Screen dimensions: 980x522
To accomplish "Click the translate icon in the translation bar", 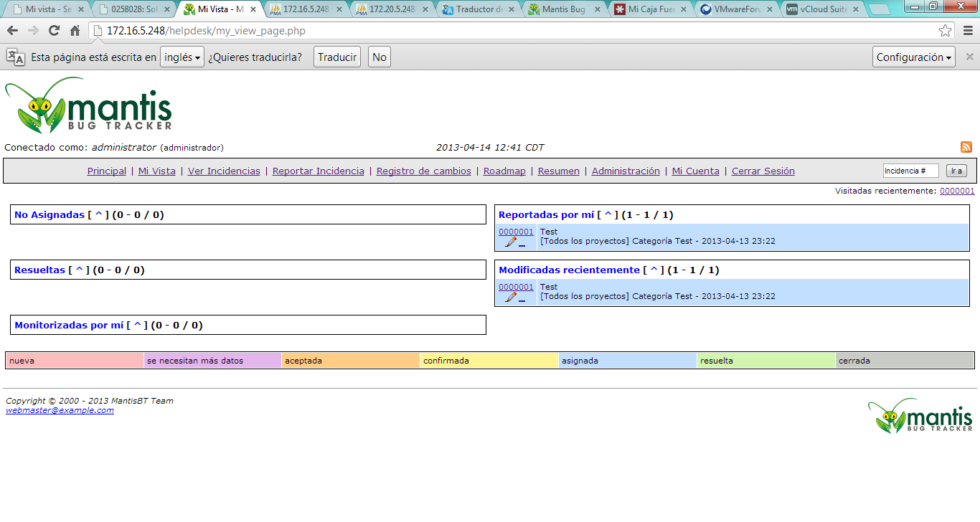I will (16, 57).
